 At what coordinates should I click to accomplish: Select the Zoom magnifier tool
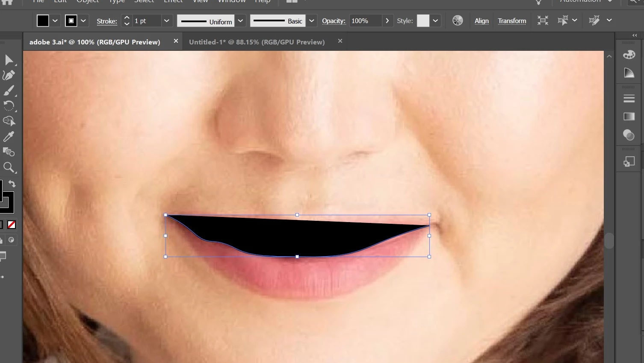(x=9, y=167)
